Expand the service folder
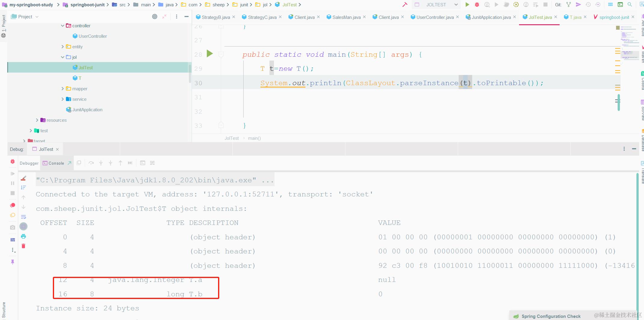 [x=62, y=99]
